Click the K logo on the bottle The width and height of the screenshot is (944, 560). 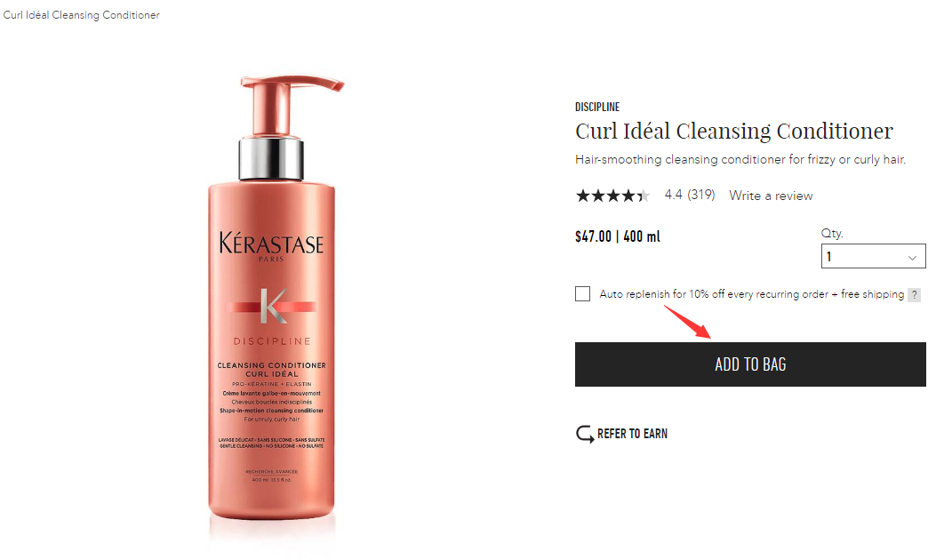[272, 306]
